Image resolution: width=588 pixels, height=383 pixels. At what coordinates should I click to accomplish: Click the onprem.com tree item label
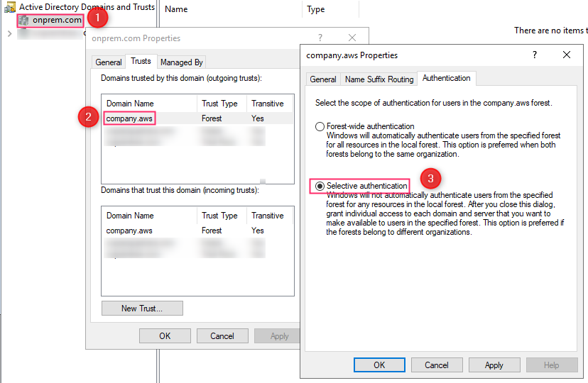coord(57,21)
